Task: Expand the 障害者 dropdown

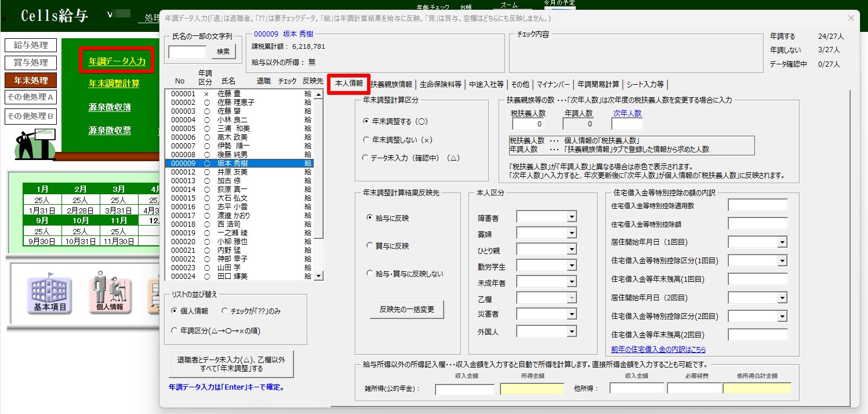Action: pos(572,217)
